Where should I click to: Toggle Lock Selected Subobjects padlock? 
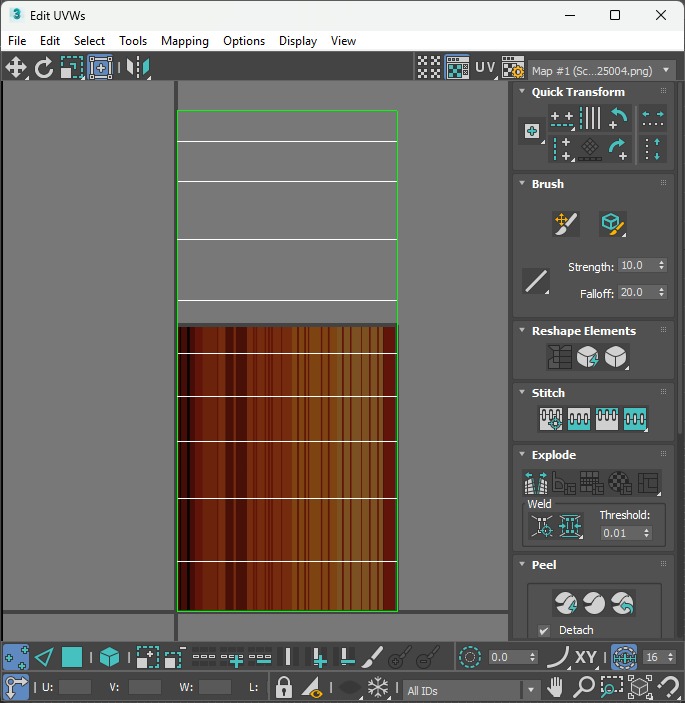click(x=284, y=686)
